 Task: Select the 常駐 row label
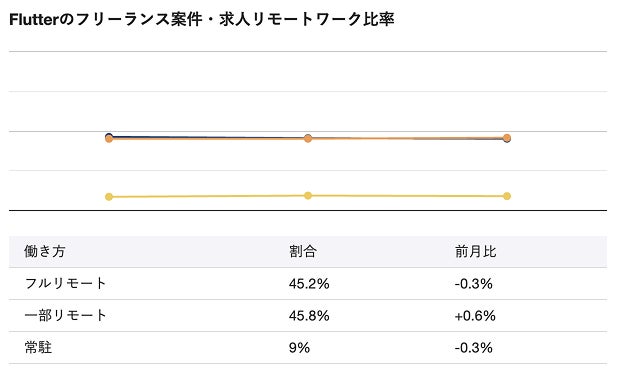pyautogui.click(x=38, y=347)
